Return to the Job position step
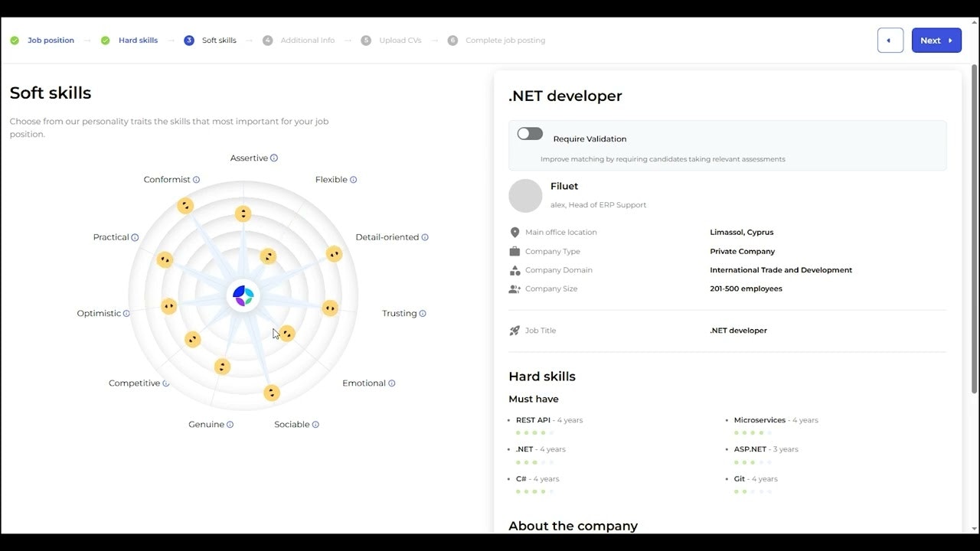This screenshot has width=980, height=551. point(51,40)
